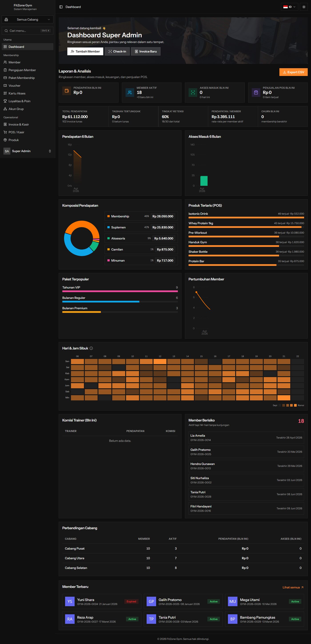Expand the Semua Cabang branch selector
The image size is (311, 644).
(x=28, y=20)
